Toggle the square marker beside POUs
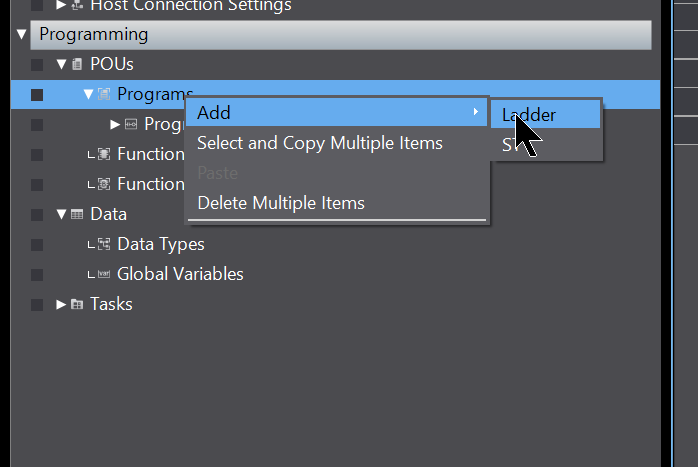 coord(37,65)
